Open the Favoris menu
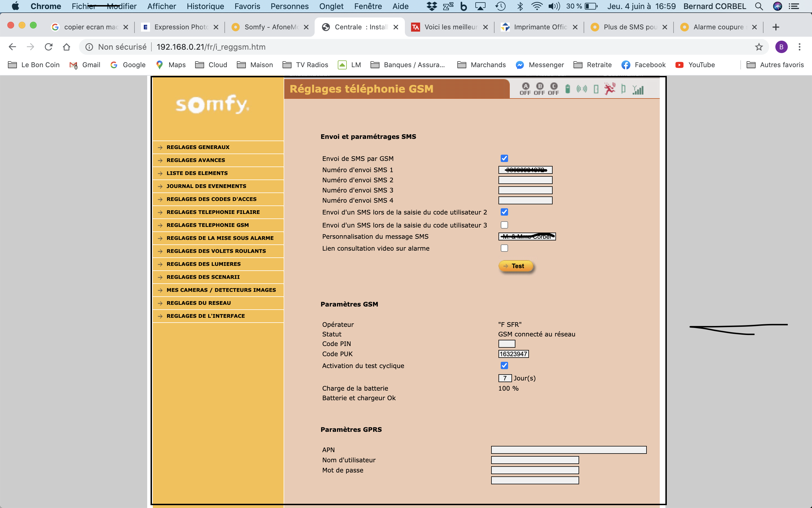 click(x=247, y=6)
